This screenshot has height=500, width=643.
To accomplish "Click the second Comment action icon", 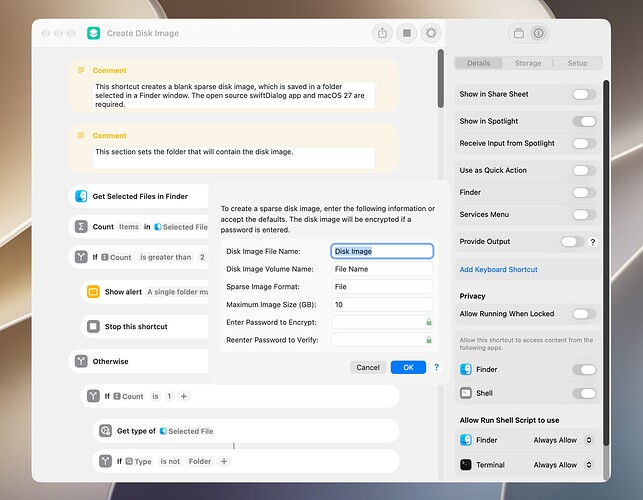I will [x=81, y=135].
